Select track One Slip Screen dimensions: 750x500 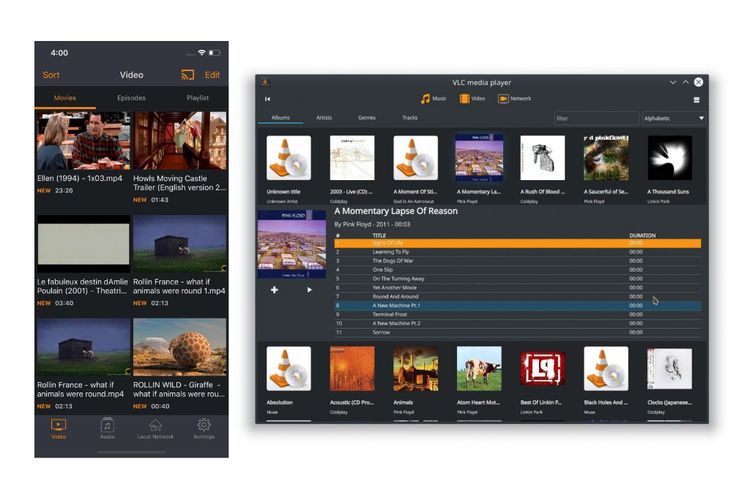coord(518,270)
